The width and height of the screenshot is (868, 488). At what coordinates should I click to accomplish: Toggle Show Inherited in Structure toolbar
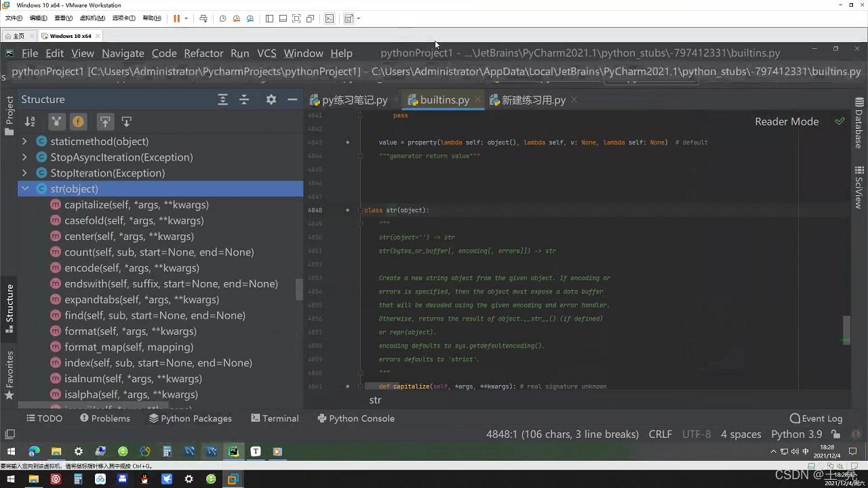coord(56,122)
